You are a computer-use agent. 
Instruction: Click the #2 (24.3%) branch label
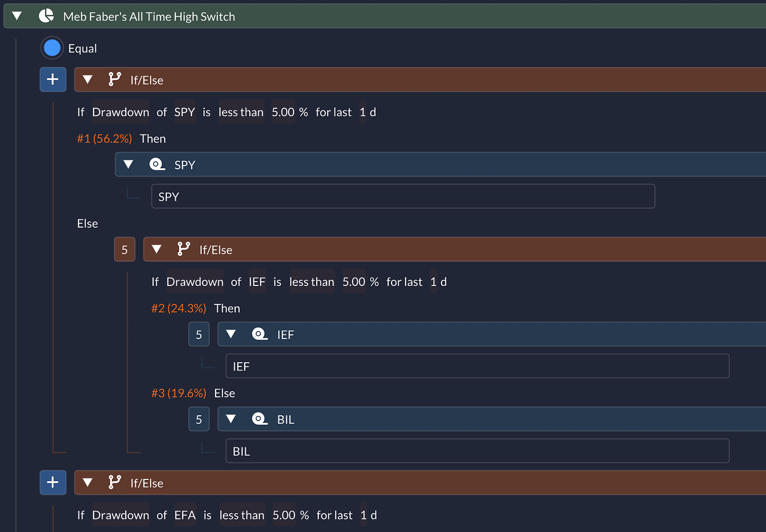click(179, 309)
